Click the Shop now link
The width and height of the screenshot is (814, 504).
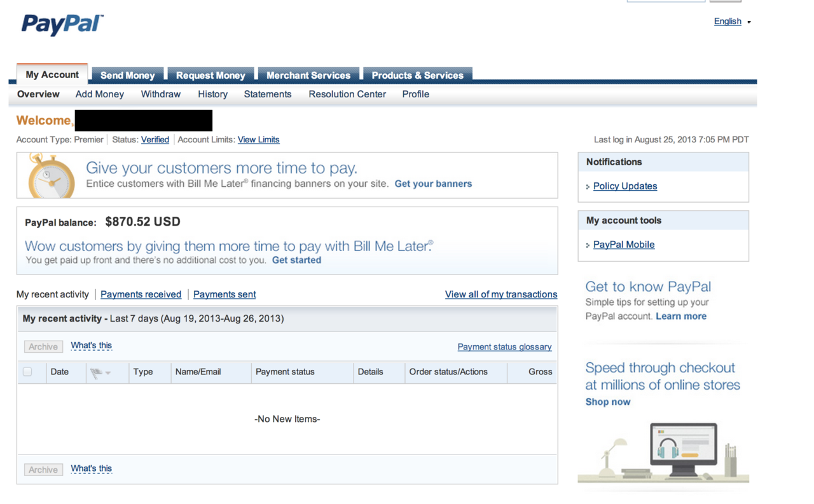608,402
